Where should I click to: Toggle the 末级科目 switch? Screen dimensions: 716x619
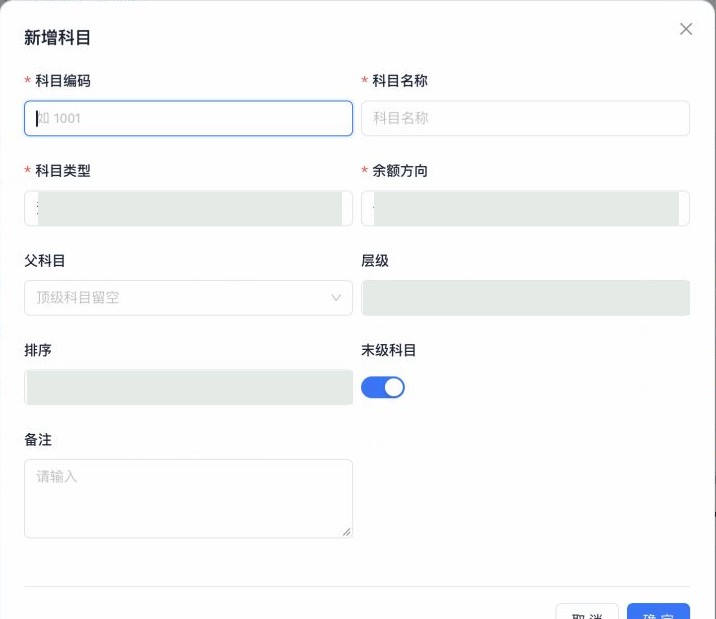coord(383,387)
